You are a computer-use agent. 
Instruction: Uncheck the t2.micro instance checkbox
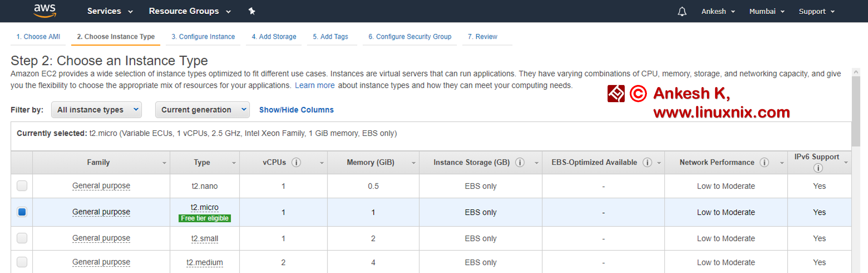(x=22, y=212)
